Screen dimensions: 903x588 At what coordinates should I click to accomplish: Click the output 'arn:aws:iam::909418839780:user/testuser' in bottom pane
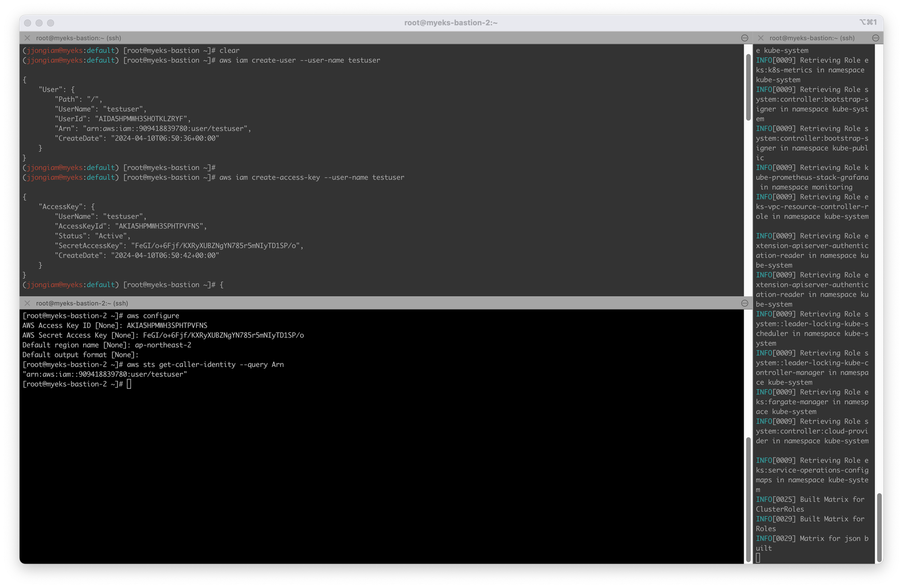coord(105,375)
